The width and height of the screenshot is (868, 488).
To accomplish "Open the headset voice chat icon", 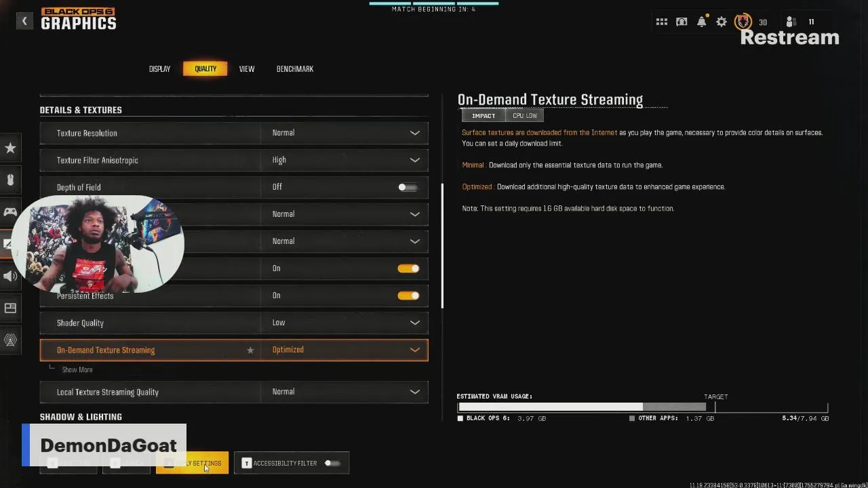I will click(x=682, y=22).
